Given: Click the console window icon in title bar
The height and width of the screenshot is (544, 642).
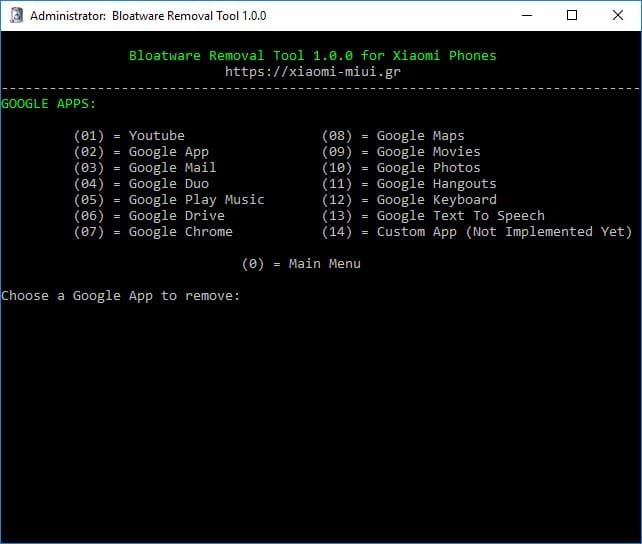Looking at the screenshot, I should coord(15,16).
